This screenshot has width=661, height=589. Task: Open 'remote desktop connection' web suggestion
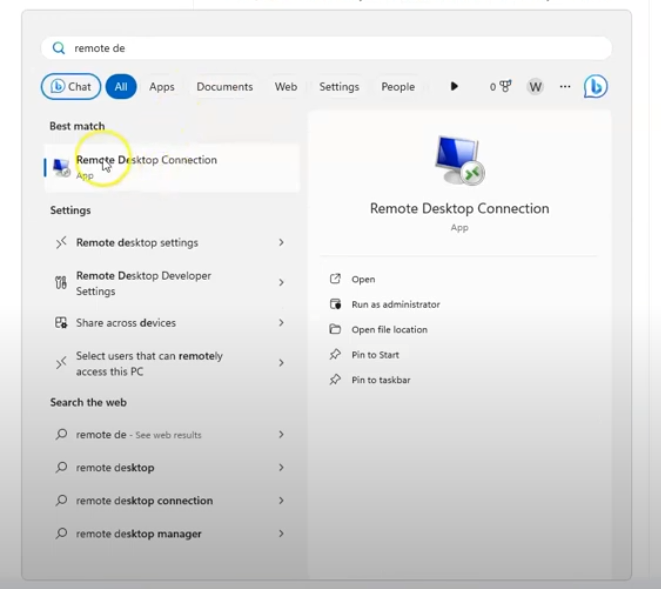(x=172, y=500)
